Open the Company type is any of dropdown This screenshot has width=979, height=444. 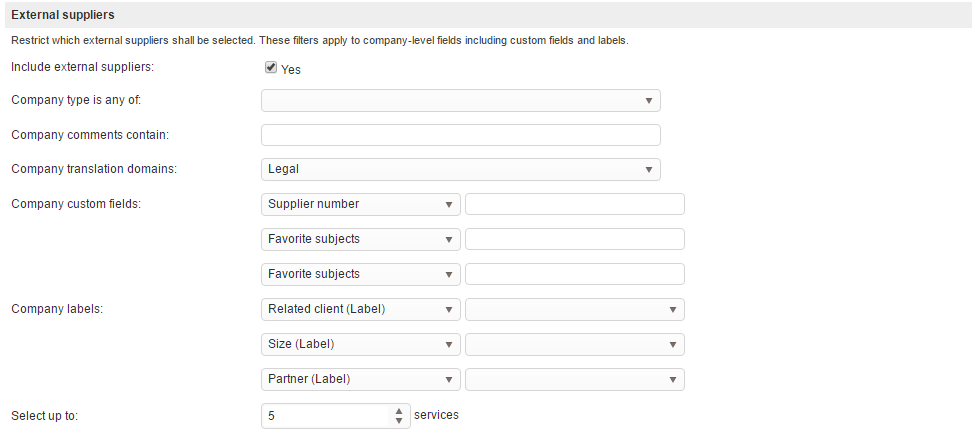[460, 101]
